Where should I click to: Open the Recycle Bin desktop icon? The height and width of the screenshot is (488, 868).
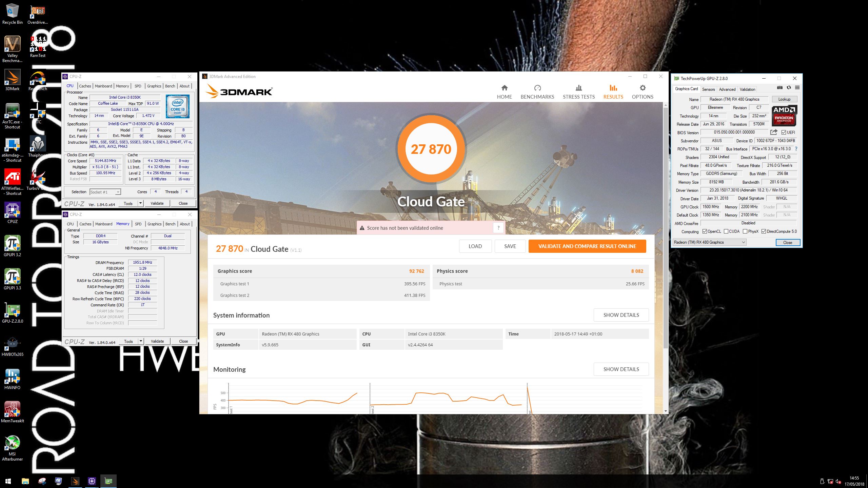coord(13,14)
